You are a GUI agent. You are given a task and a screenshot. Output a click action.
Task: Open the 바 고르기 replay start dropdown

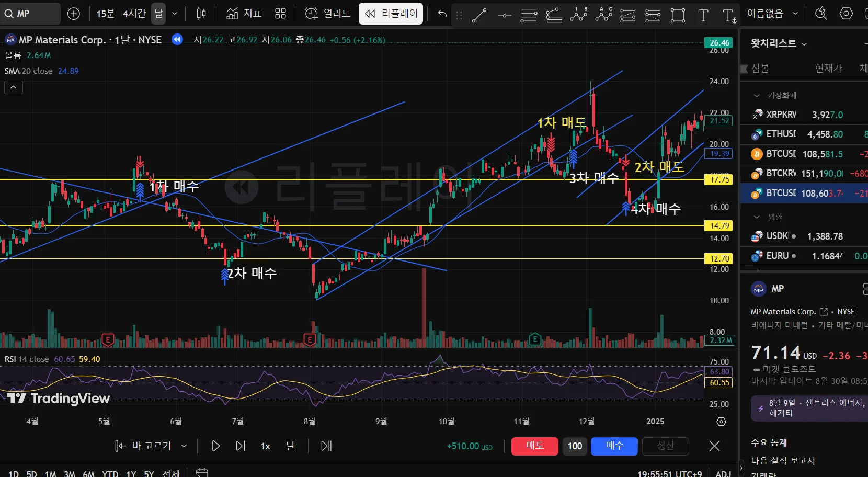point(151,446)
